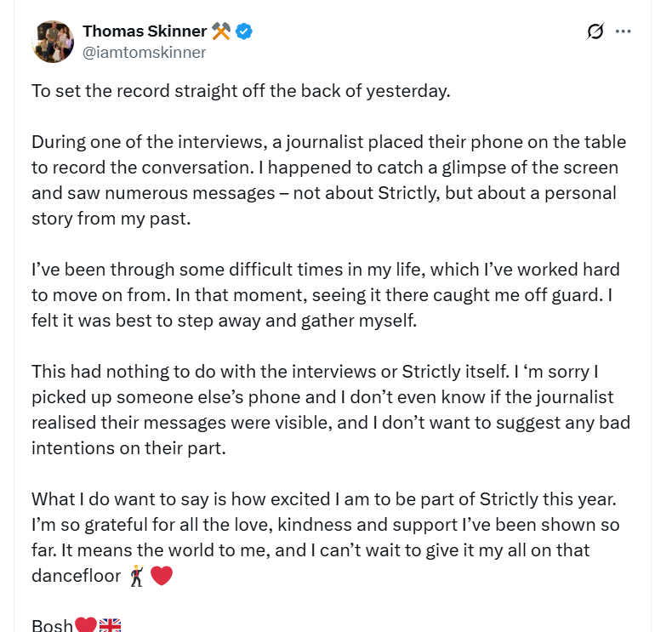
Task: Click the red heart after dancefloor
Action: click(x=162, y=576)
